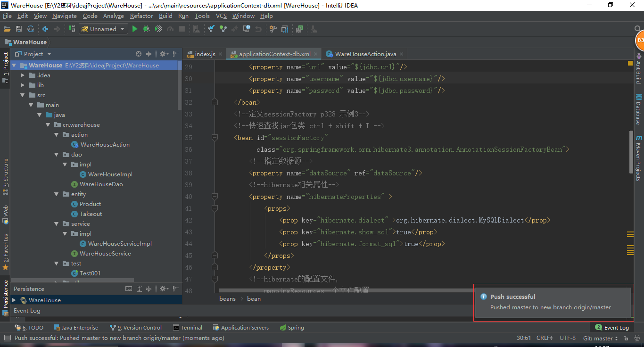The image size is (644, 347).
Task: Collapse the cn.warehouse package
Action: [x=48, y=125]
